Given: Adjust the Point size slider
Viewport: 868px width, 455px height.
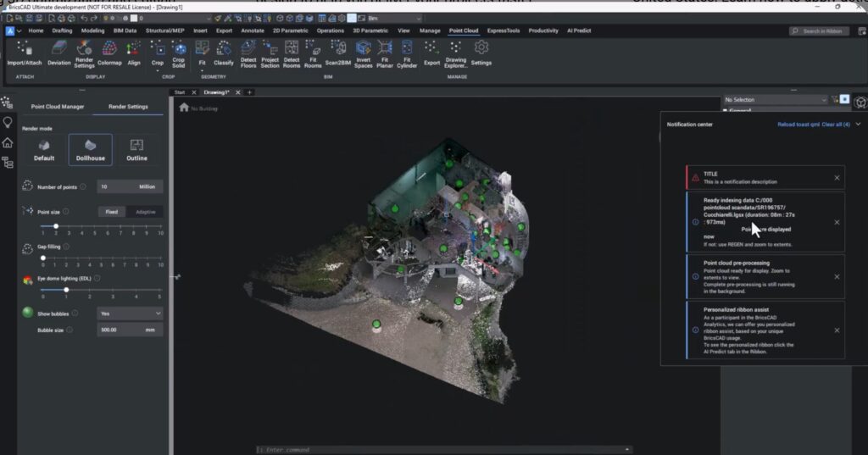Looking at the screenshot, I should click(101, 226).
